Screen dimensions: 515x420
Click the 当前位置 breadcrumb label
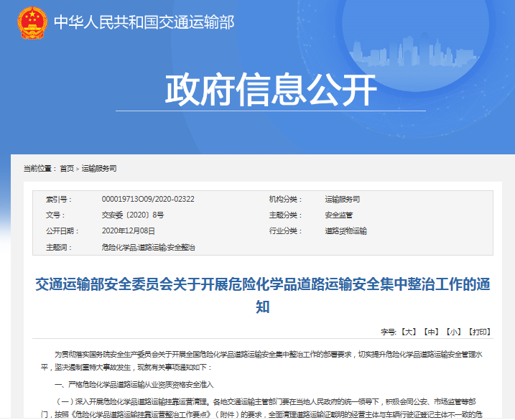point(39,168)
